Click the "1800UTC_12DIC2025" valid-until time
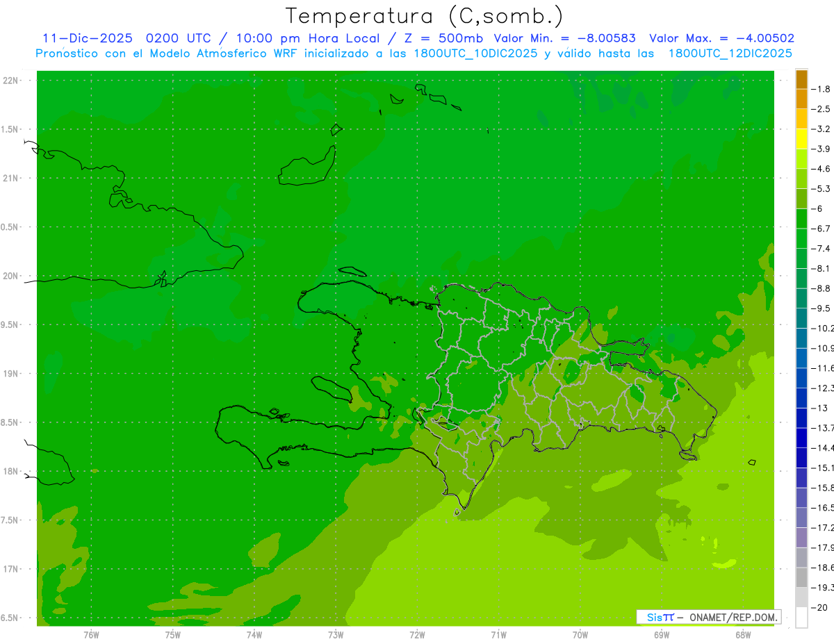834x644 pixels. tap(730, 53)
